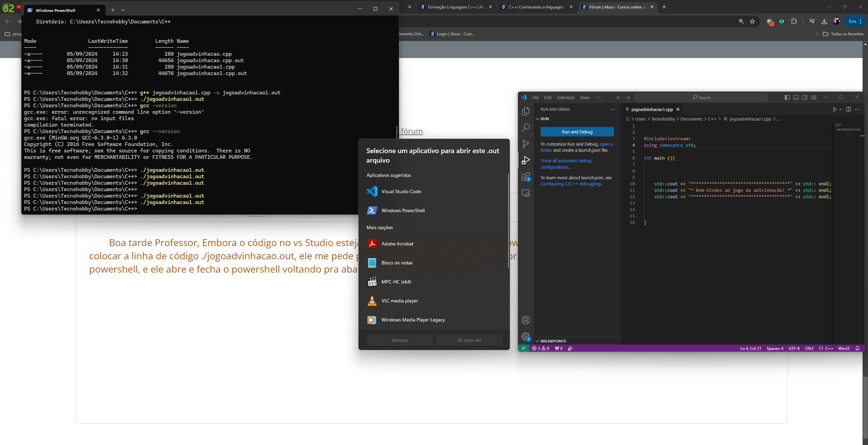Open the Selection menu in VS Code
The height and width of the screenshot is (445, 868).
pos(565,97)
